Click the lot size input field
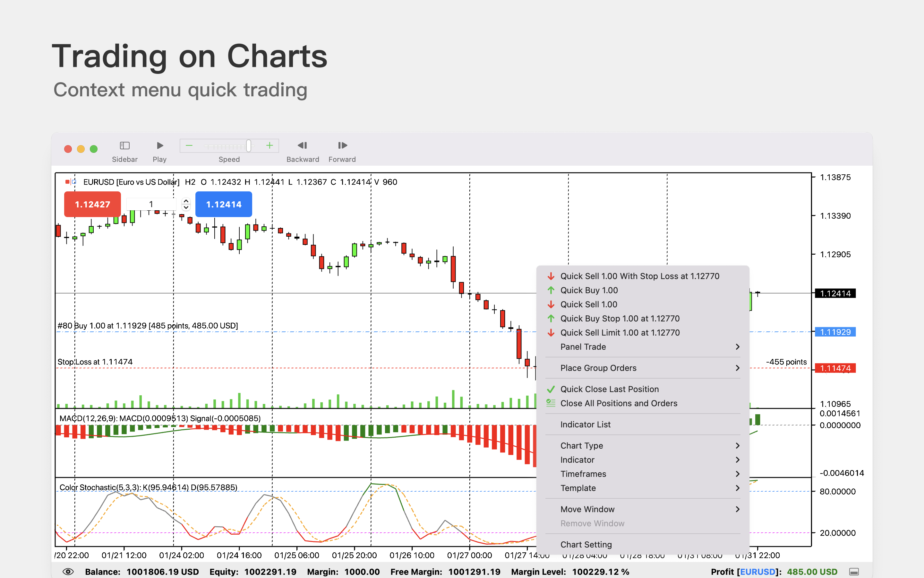Viewport: 924px width, 578px height. coord(151,204)
